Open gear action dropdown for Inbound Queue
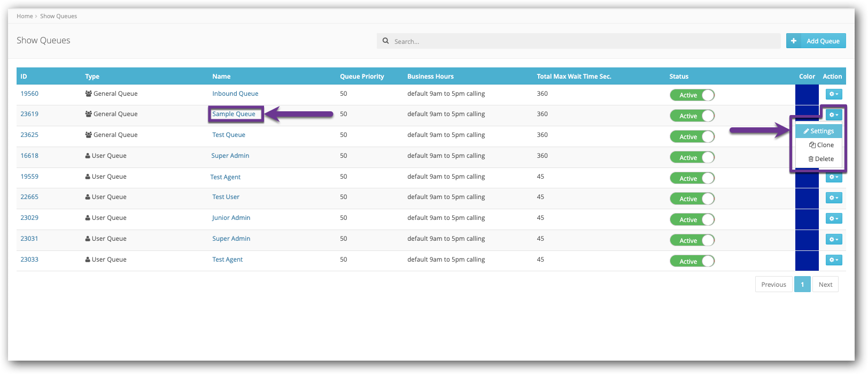The image size is (868, 374). coord(833,94)
